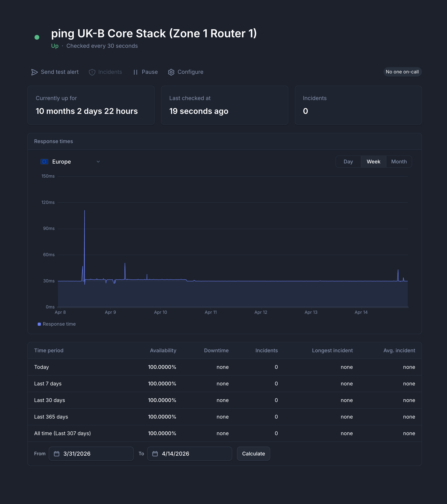Click the Incidents shield icon

pyautogui.click(x=92, y=72)
